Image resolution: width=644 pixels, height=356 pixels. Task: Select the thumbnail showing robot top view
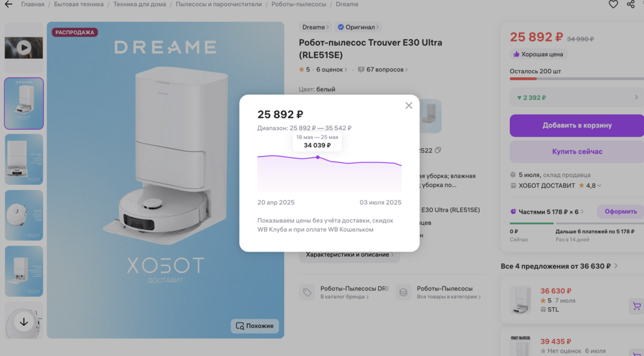click(x=24, y=215)
